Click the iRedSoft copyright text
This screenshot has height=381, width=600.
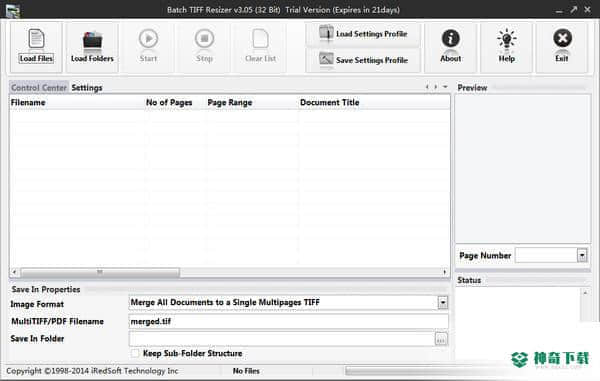coord(92,371)
